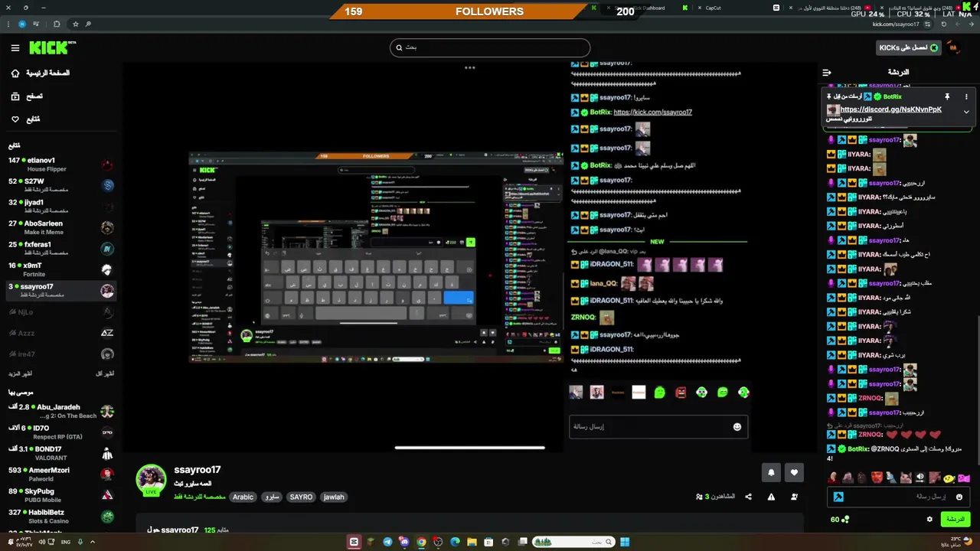The height and width of the screenshot is (551, 980).
Task: Open chat settings gear icon
Action: 929,520
